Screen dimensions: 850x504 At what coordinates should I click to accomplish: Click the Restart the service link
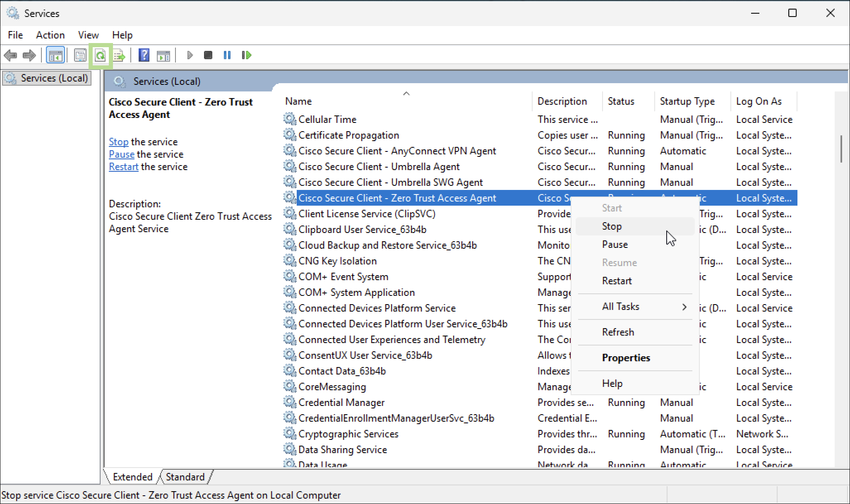click(x=123, y=167)
